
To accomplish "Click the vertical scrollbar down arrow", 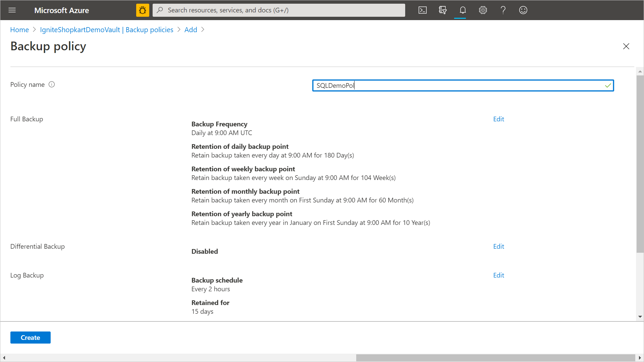I will (640, 317).
